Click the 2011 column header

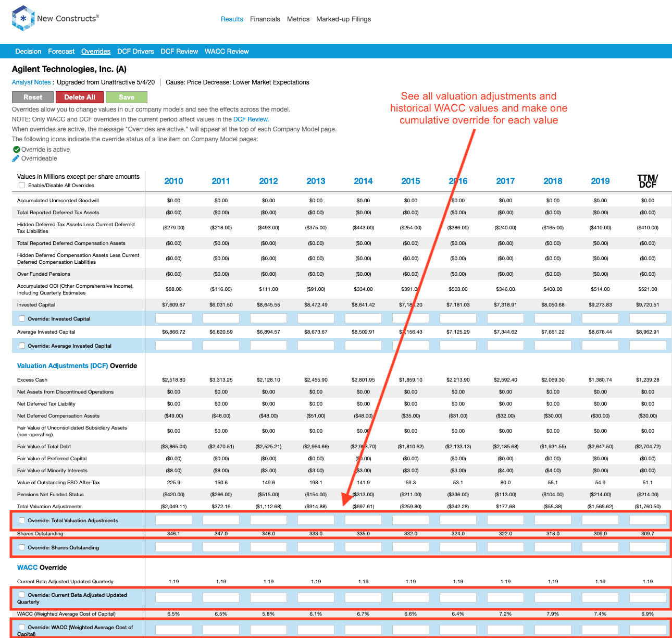221,181
